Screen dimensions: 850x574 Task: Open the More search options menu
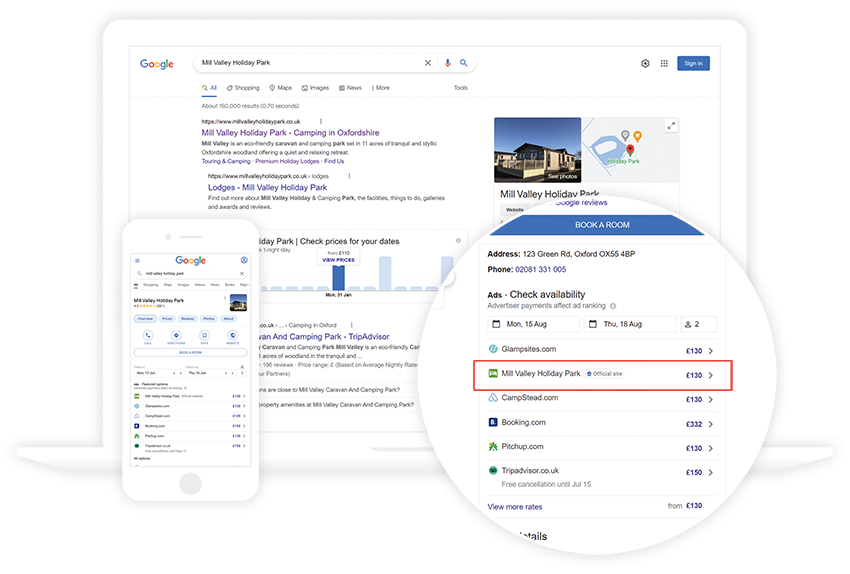point(381,88)
